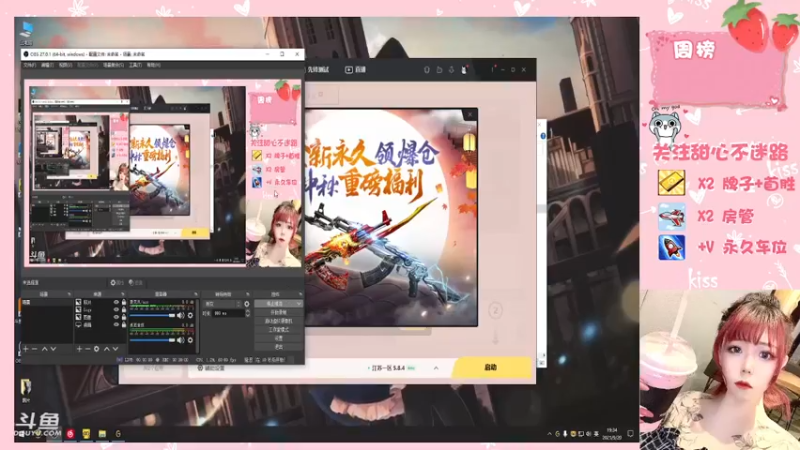Open the File menu in OBS
The height and width of the screenshot is (450, 800).
click(30, 65)
